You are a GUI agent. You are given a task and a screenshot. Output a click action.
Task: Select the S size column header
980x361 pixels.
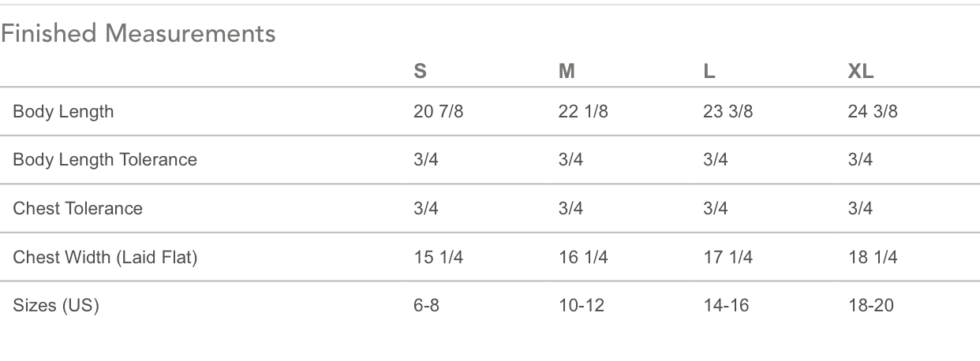[x=420, y=71]
